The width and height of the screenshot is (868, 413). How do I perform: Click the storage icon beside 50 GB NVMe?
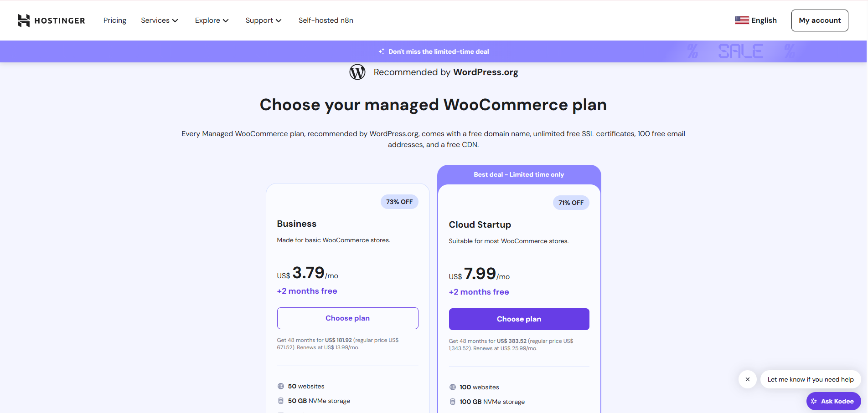[281, 401]
